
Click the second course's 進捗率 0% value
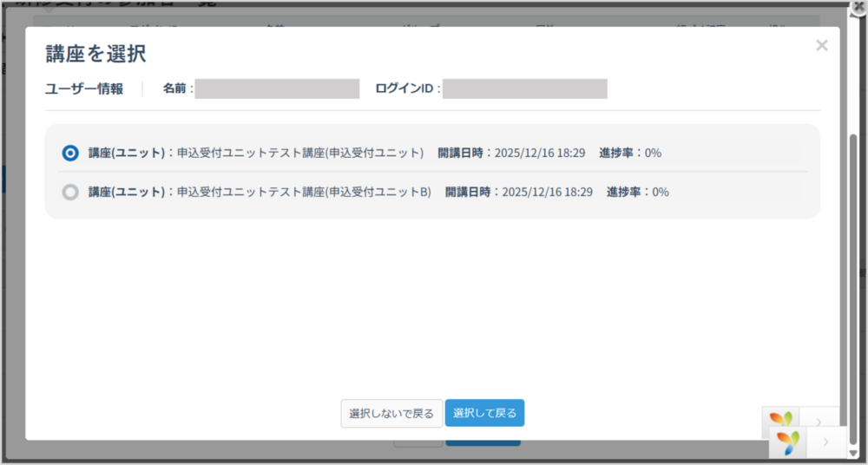pyautogui.click(x=660, y=193)
